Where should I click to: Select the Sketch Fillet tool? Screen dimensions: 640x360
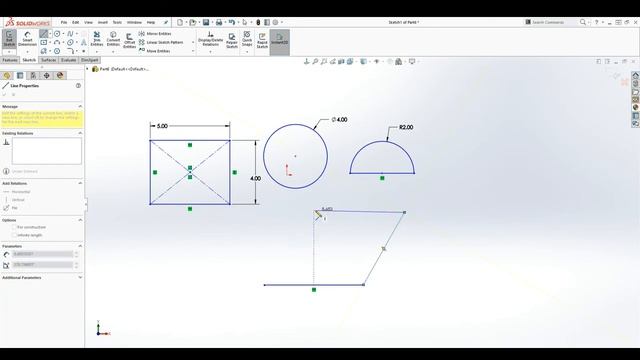70,51
